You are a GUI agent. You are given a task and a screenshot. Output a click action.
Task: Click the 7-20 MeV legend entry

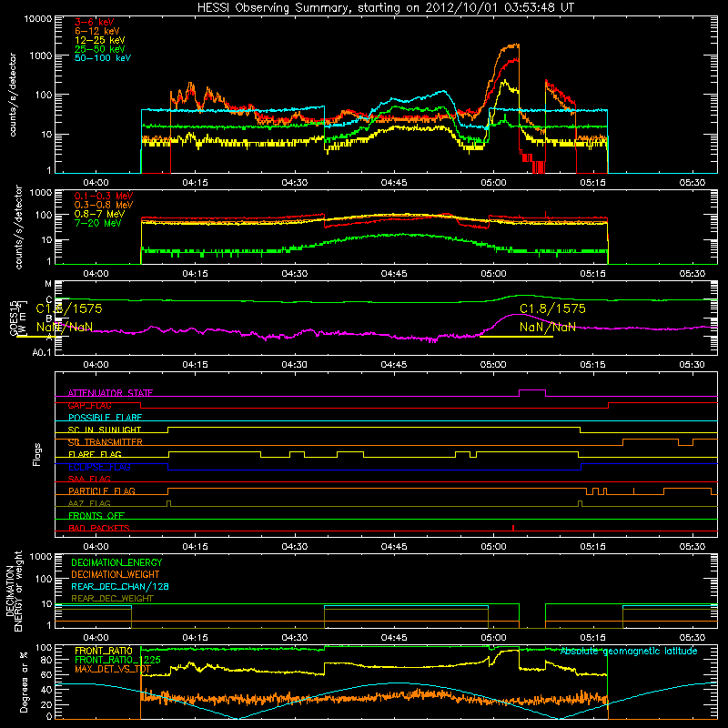(x=98, y=223)
